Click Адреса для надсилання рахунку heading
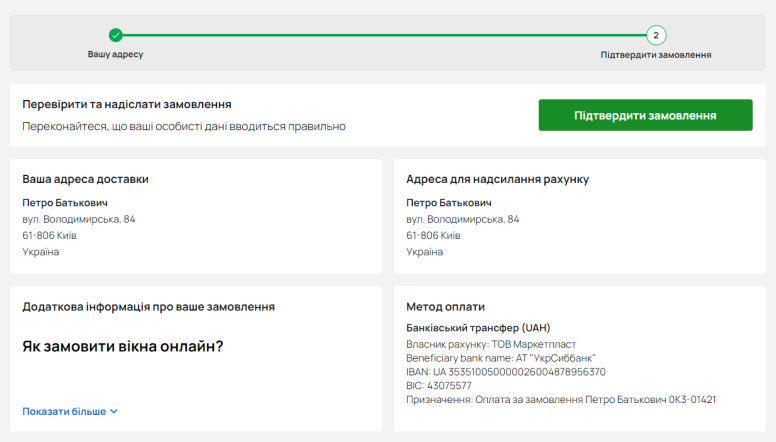The image size is (776, 442). (x=497, y=179)
